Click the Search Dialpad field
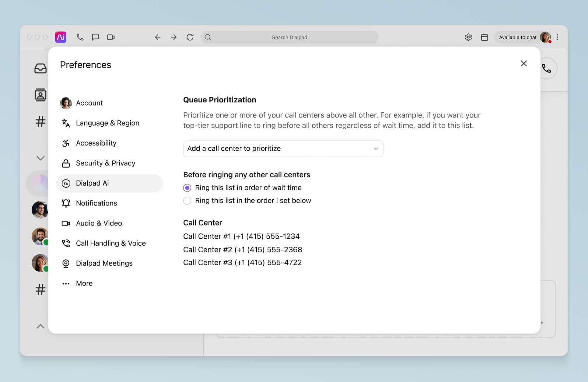The width and height of the screenshot is (588, 382). coord(289,37)
